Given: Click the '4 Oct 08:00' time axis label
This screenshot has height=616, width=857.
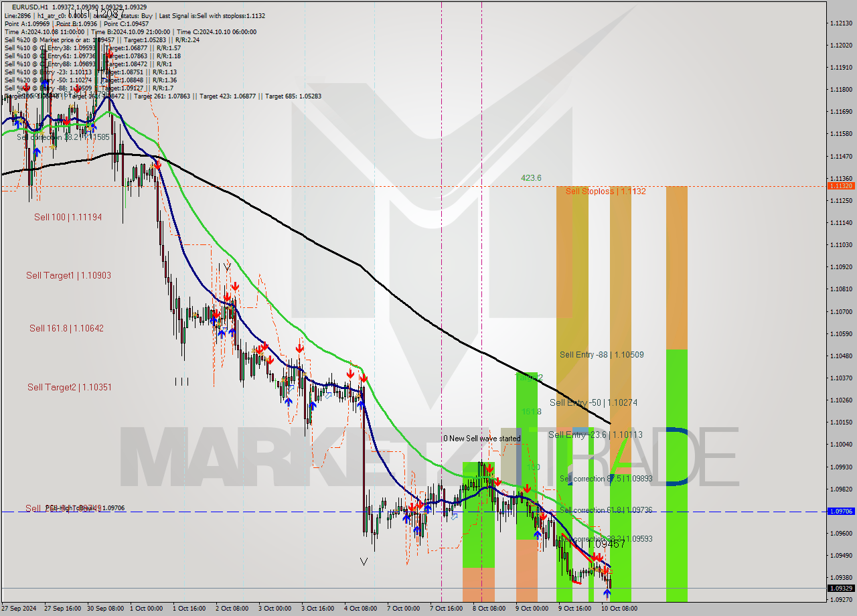Looking at the screenshot, I should 361,609.
